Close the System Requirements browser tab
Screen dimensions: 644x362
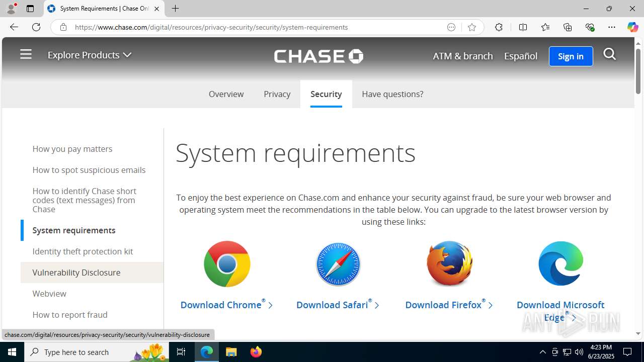[156, 9]
